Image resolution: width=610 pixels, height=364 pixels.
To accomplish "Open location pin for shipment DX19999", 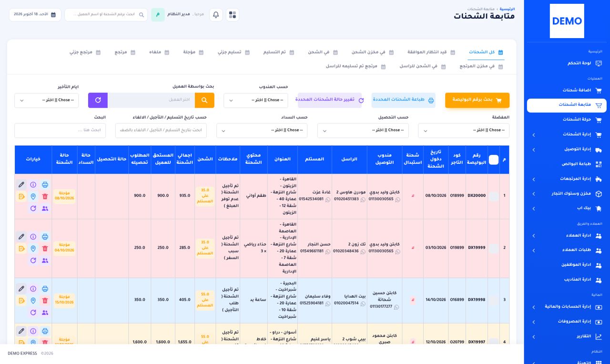I will (33, 249).
